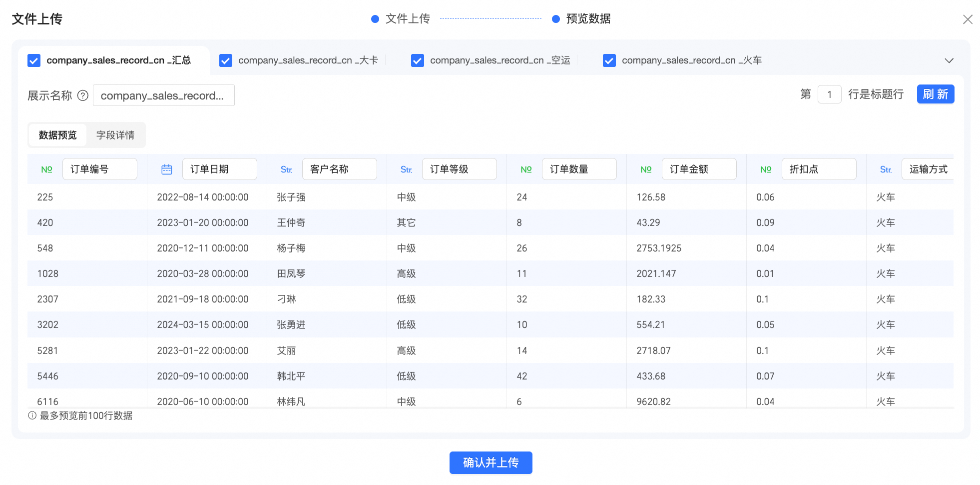Click the order number cell 5446

[x=48, y=376]
